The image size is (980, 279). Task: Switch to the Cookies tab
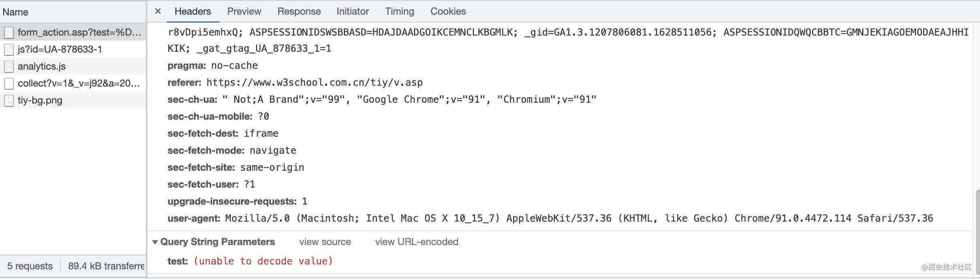click(x=448, y=11)
